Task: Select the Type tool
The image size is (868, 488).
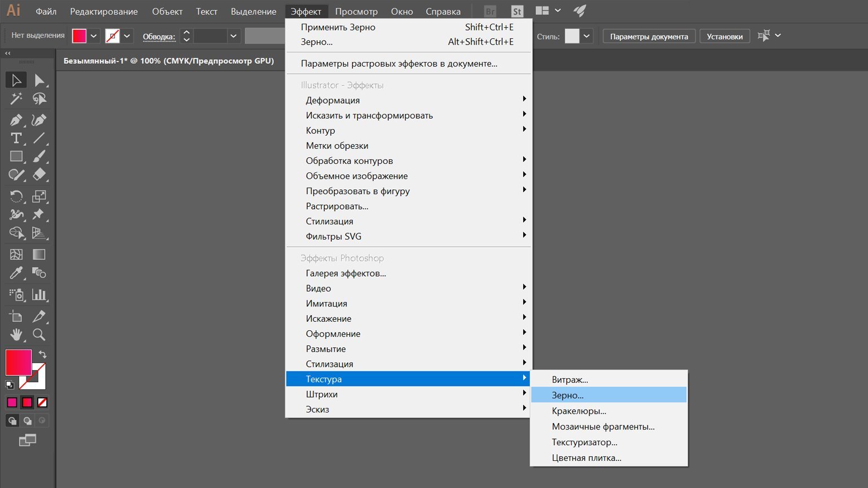Action: point(16,138)
